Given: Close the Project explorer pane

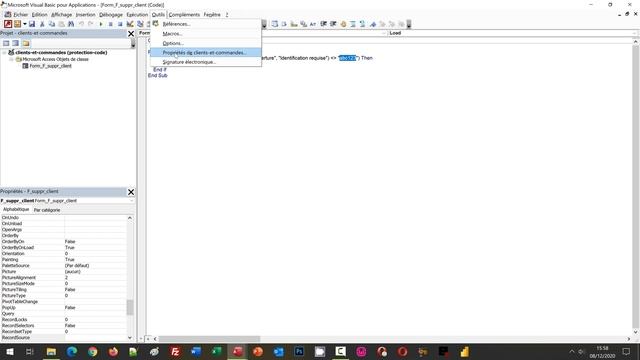Looking at the screenshot, I should [x=131, y=33].
